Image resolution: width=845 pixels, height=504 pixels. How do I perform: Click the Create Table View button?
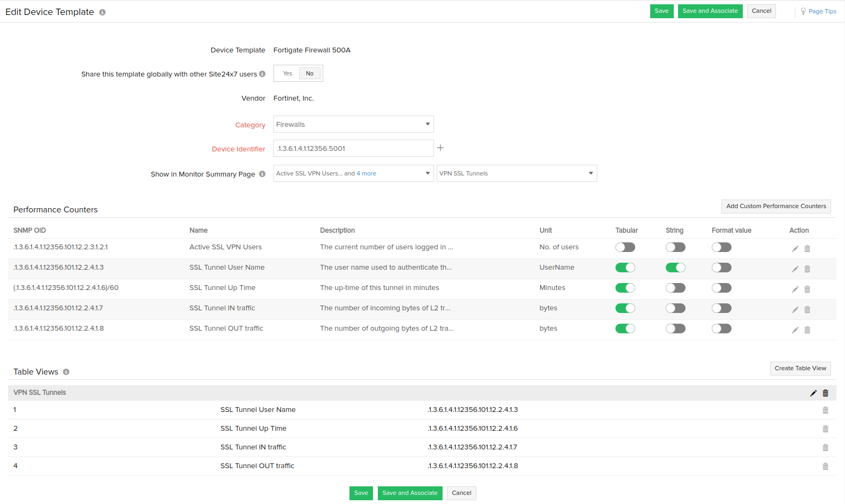pos(800,368)
